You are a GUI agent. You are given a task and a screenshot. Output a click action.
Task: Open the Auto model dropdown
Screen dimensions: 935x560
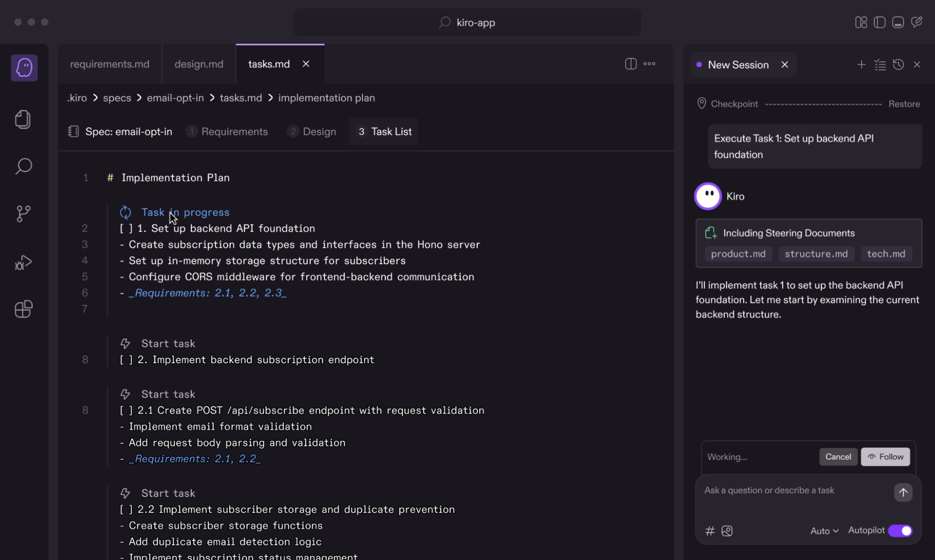click(x=824, y=531)
